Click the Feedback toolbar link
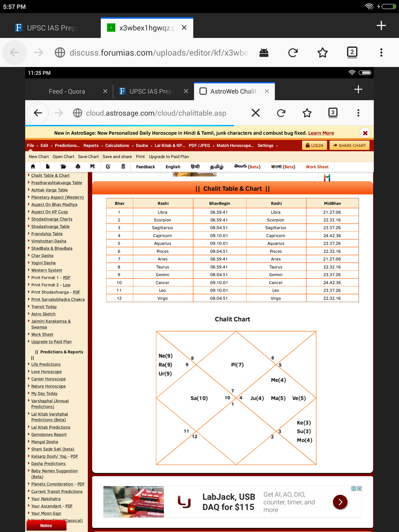Viewport: 399px width, 532px height. point(145,167)
